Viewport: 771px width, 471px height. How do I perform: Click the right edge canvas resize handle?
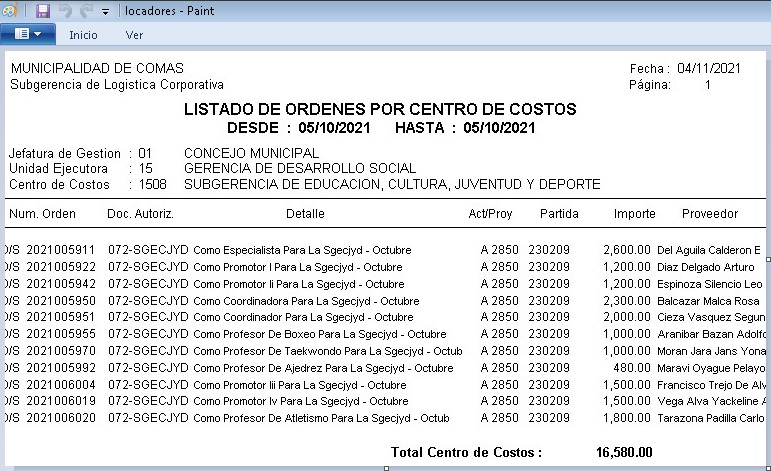pyautogui.click(x=769, y=259)
